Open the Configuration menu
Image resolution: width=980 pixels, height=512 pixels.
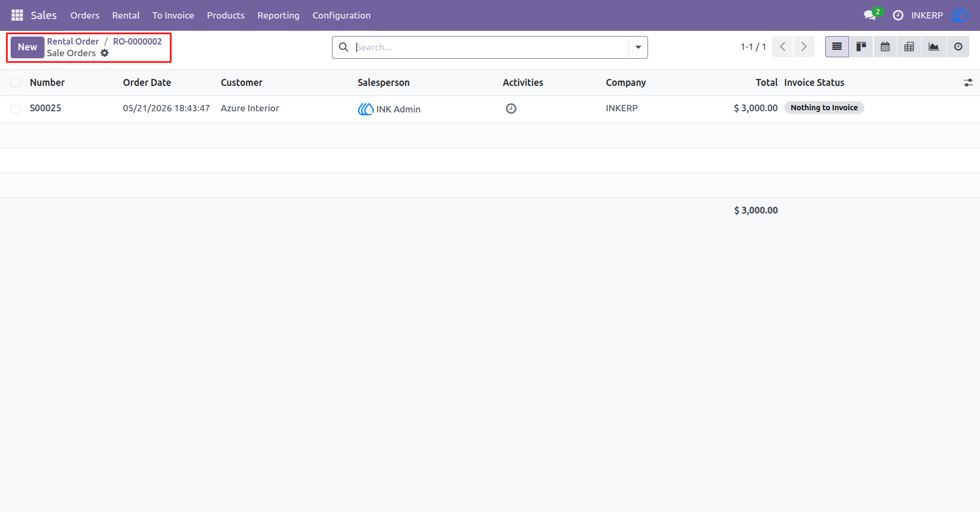point(342,15)
